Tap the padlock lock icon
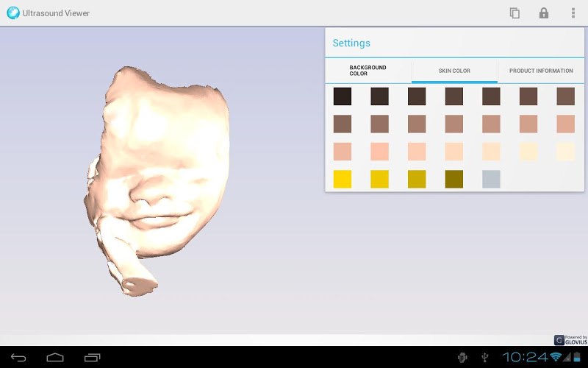The image size is (588, 368). coord(544,13)
